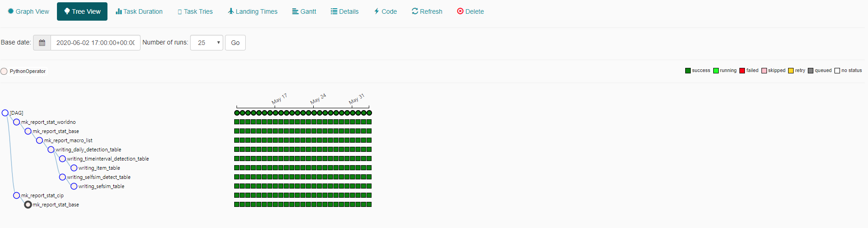Click the May 31 axis label
Viewport: 868px width, 228px height.
356,99
